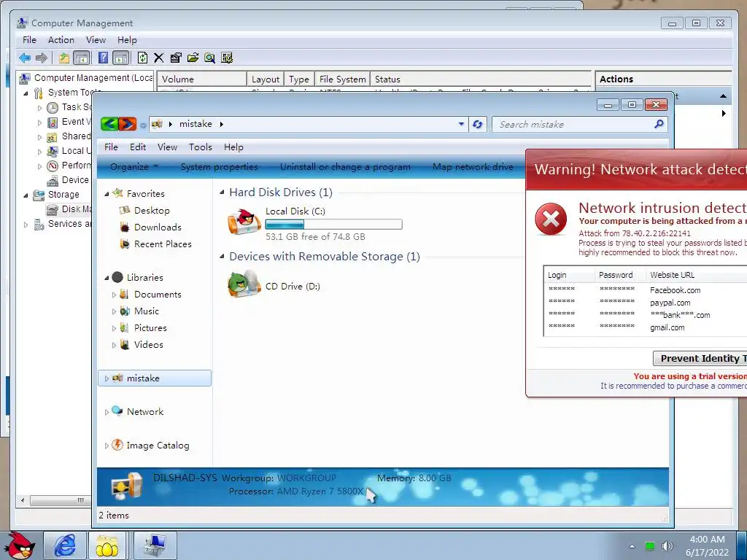
Task: Open Edit menu in mistake window
Action: click(x=138, y=147)
